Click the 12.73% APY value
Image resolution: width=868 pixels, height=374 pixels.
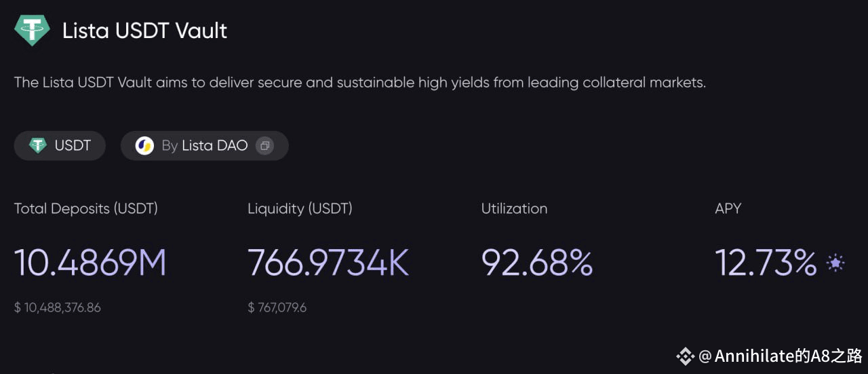[766, 263]
